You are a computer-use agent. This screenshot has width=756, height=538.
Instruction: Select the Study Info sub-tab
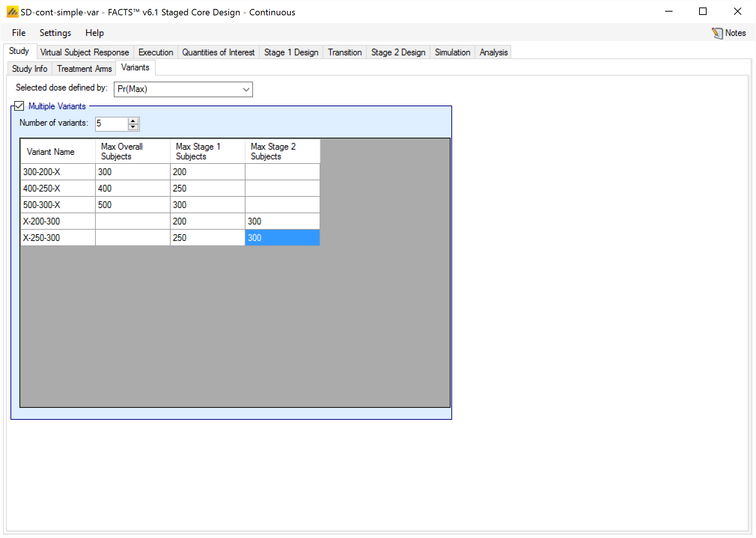[30, 69]
